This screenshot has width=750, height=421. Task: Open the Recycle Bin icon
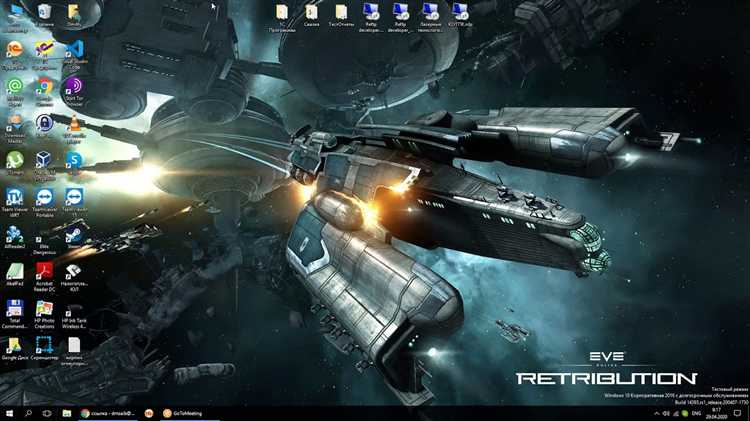point(44,13)
